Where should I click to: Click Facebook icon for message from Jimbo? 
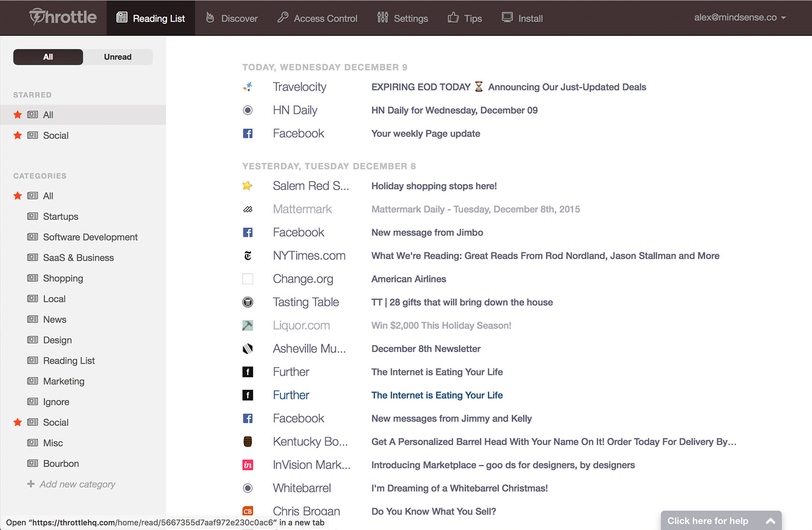coord(247,232)
